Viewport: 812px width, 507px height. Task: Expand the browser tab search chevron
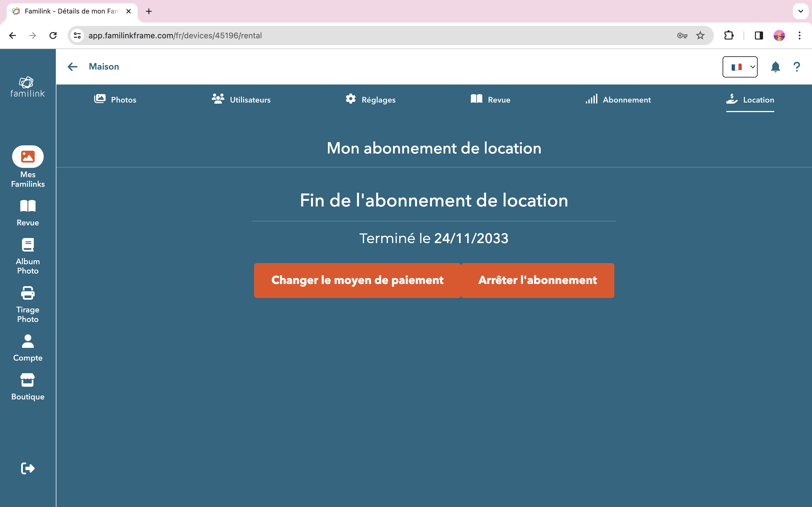pyautogui.click(x=800, y=11)
